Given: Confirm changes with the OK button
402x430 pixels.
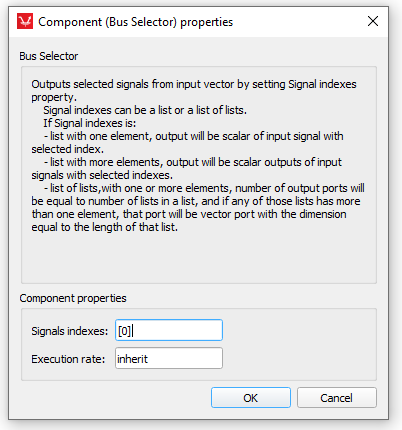Looking at the screenshot, I should coord(251,398).
